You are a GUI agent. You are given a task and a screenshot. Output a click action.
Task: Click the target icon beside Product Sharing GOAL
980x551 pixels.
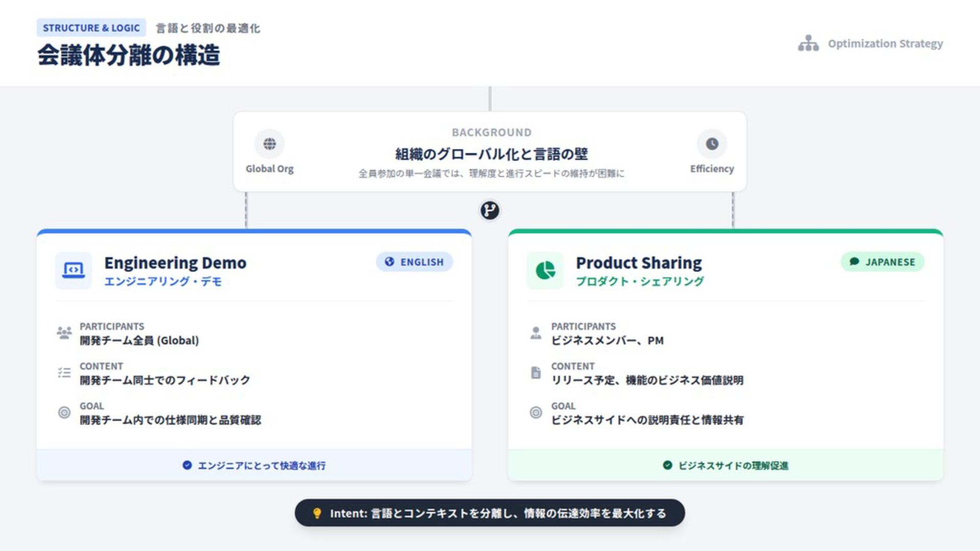click(536, 412)
